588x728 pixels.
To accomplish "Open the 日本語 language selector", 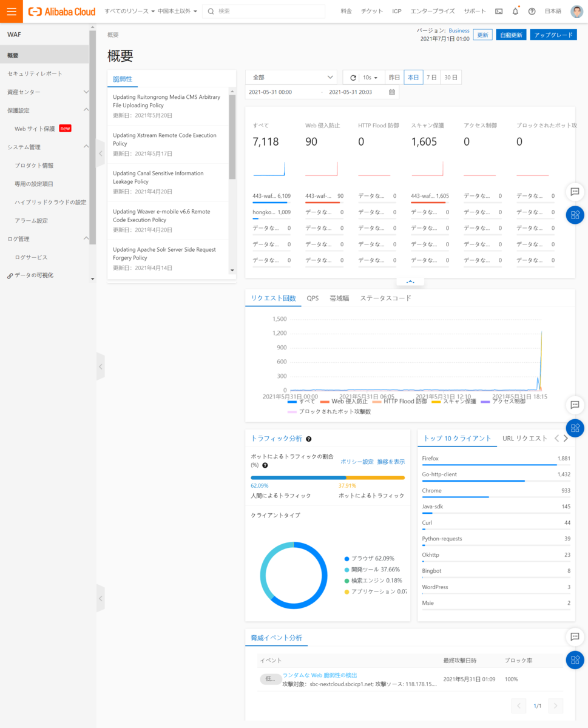I will [553, 12].
